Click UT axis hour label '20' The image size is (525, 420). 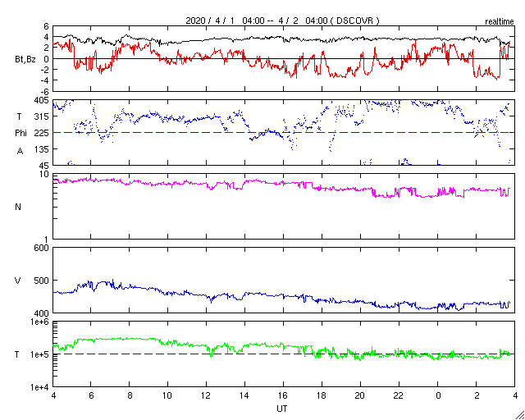360,395
